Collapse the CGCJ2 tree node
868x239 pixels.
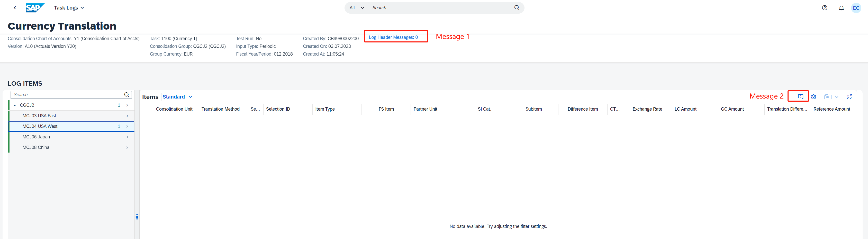[15, 105]
